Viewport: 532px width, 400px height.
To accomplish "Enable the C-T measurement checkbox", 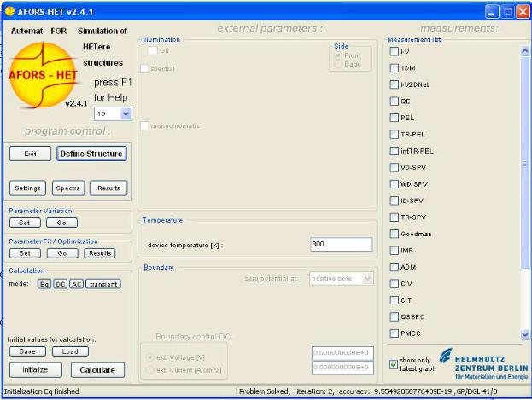I will tap(394, 300).
